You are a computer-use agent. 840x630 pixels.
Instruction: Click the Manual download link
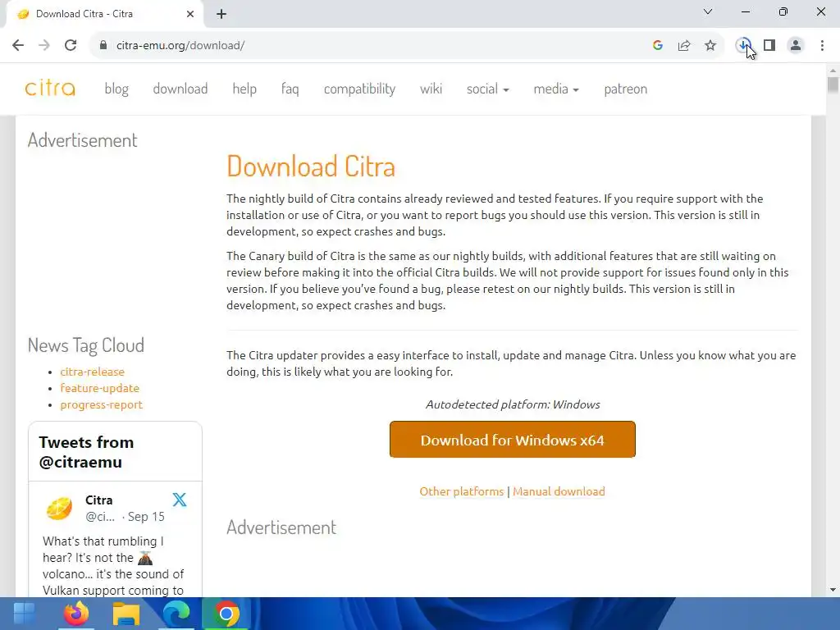[559, 491]
